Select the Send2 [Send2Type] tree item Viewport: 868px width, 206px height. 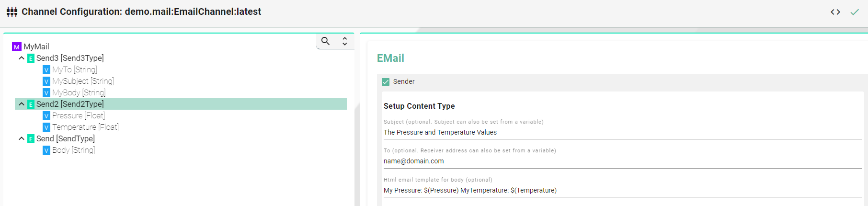pyautogui.click(x=70, y=104)
